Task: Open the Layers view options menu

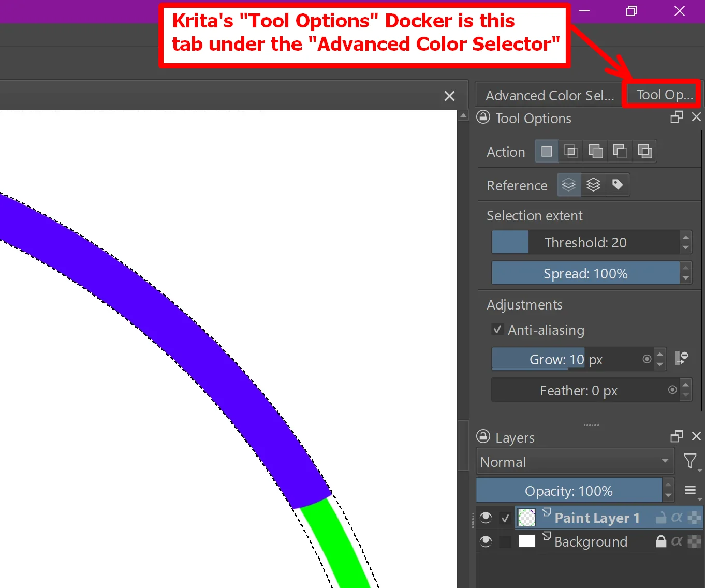Action: (x=691, y=491)
